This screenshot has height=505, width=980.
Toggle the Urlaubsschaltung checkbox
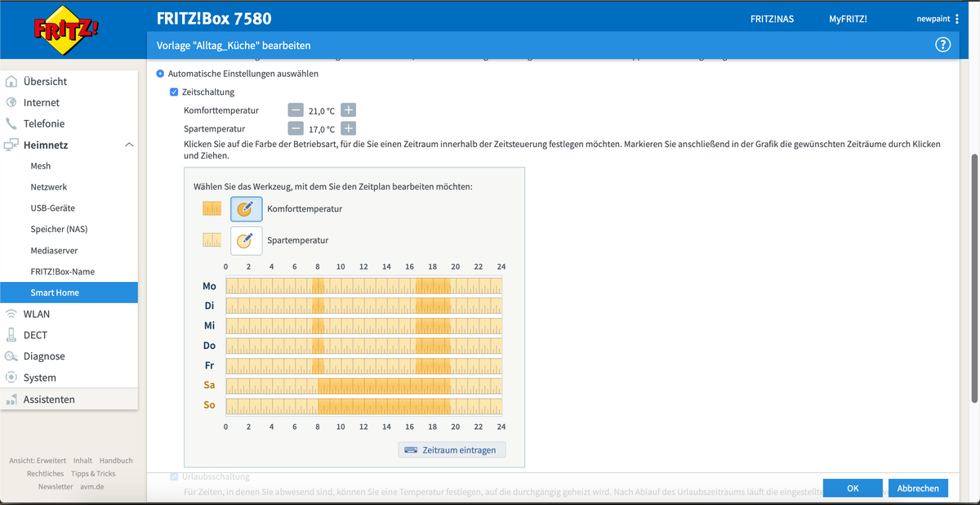[x=174, y=476]
